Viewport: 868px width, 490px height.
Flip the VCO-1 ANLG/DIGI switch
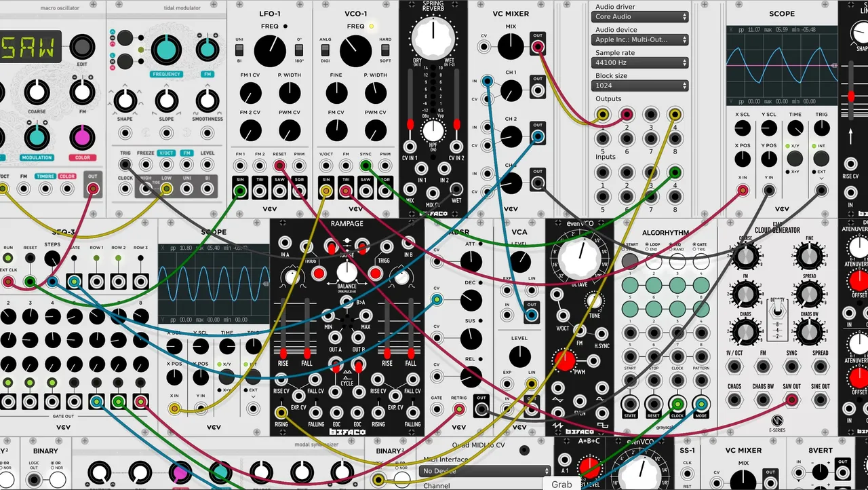pos(325,50)
